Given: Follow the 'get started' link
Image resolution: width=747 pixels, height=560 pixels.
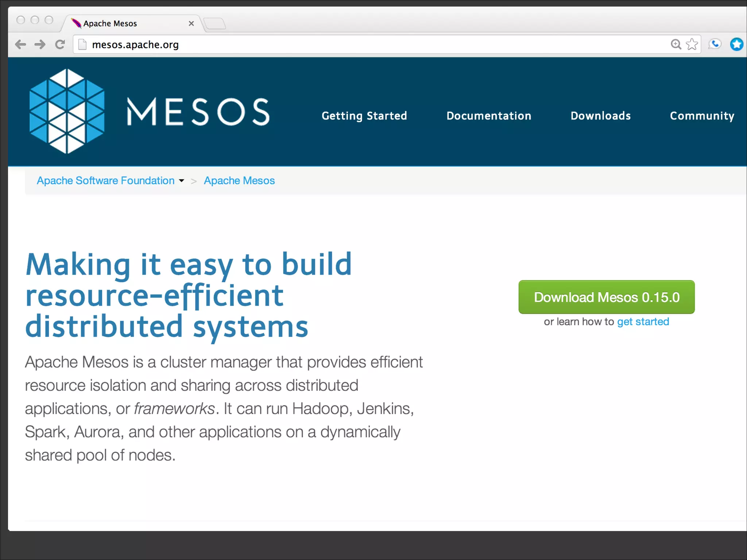Looking at the screenshot, I should (x=643, y=322).
